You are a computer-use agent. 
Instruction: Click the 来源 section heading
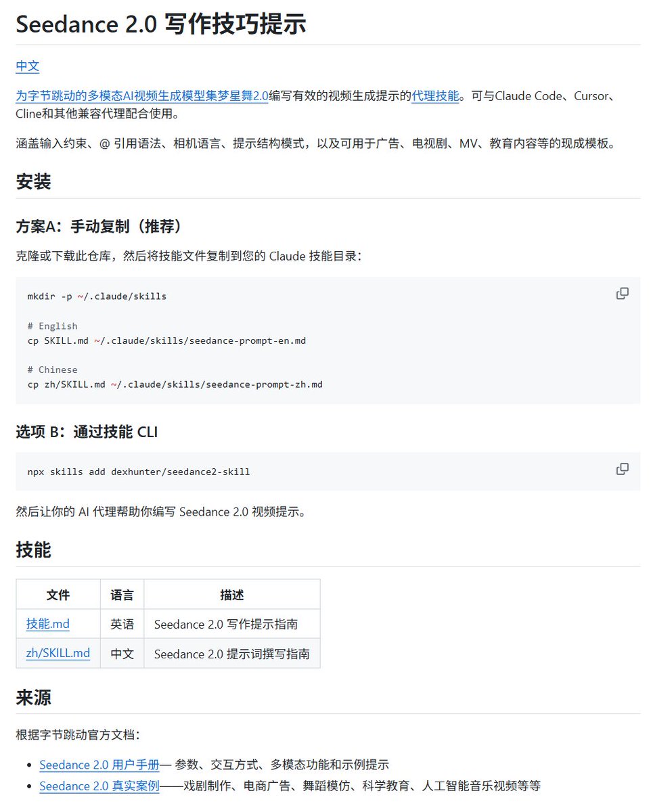(x=33, y=697)
